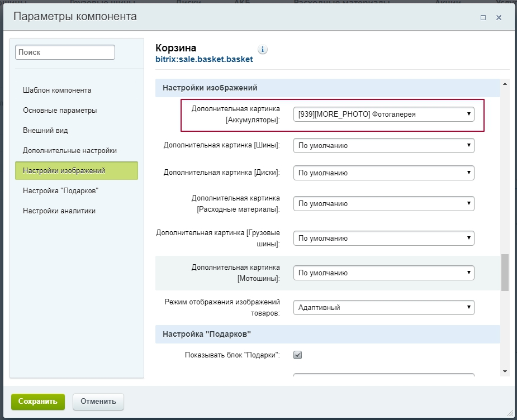Close the Параметры компонента dialog

pyautogui.click(x=499, y=17)
